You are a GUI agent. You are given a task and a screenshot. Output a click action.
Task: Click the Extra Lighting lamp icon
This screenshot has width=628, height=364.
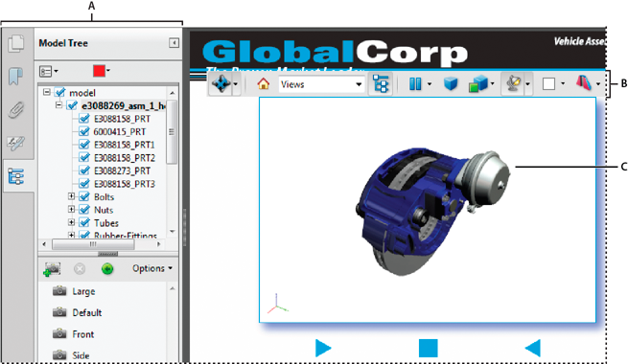tap(513, 84)
